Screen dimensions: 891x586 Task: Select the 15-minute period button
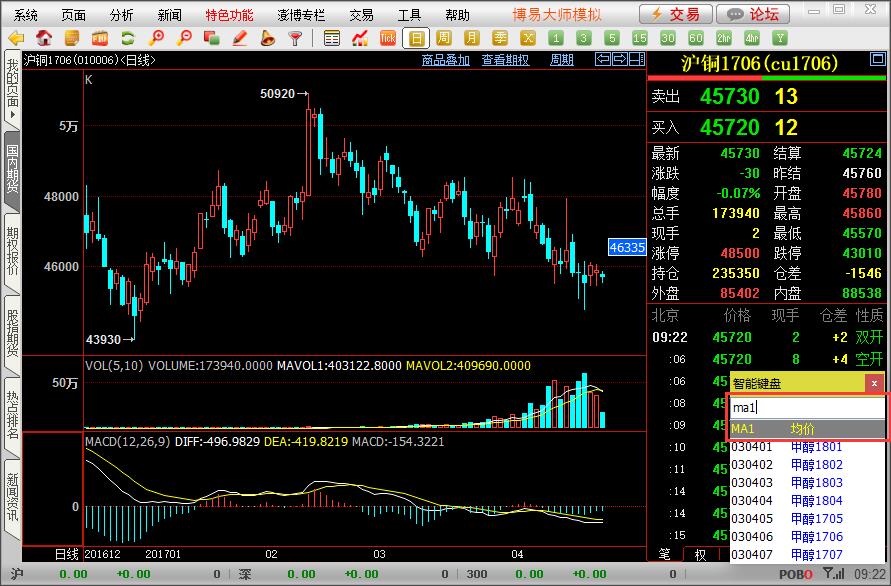coord(640,38)
